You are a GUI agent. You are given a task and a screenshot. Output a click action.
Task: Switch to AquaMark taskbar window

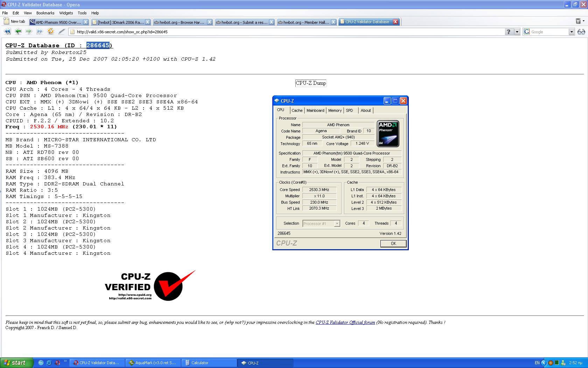coord(153,363)
